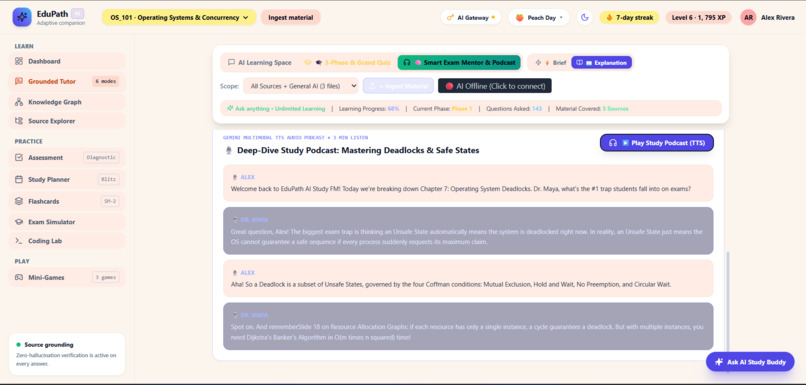Screen dimensions: 806x385
Task: Click the Flashcards stack icon
Action: point(19,201)
